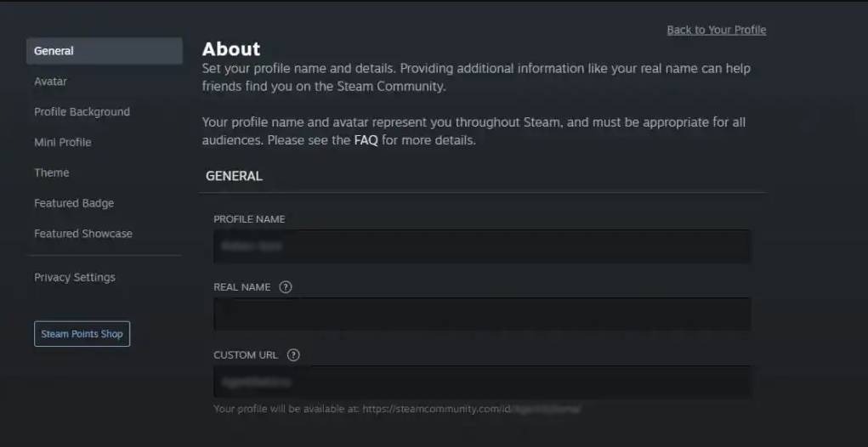Click the About page heading
Image resolution: width=868 pixels, height=447 pixels.
[231, 49]
